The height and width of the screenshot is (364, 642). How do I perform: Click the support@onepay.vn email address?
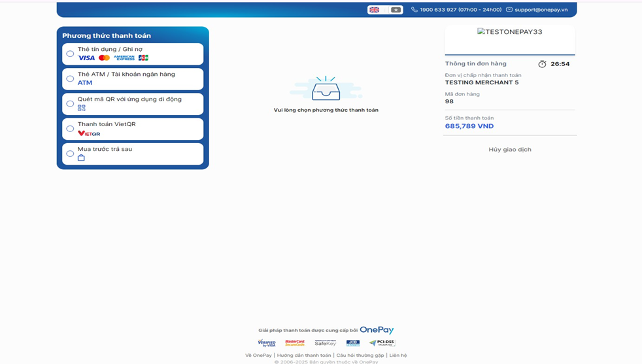[541, 10]
